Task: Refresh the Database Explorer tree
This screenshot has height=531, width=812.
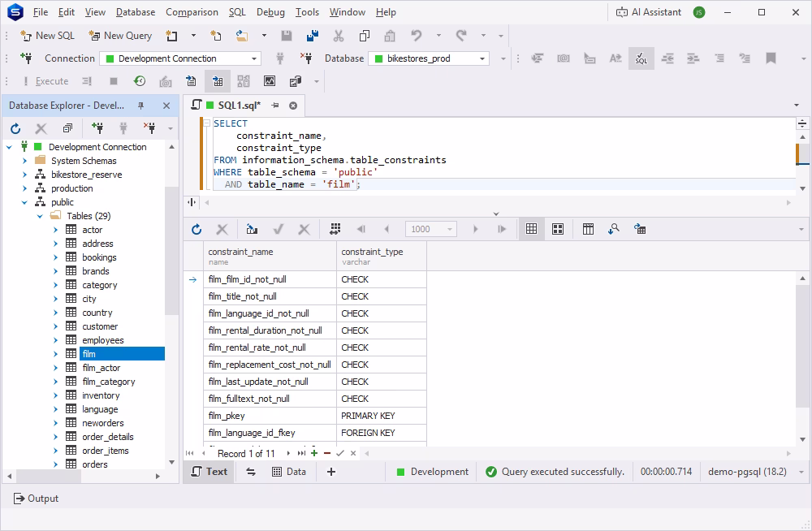Action: click(15, 128)
